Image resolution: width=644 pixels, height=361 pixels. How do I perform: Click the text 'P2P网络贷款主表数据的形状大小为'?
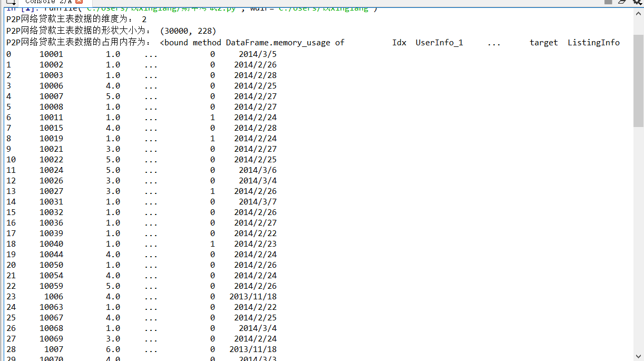pyautogui.click(x=76, y=31)
